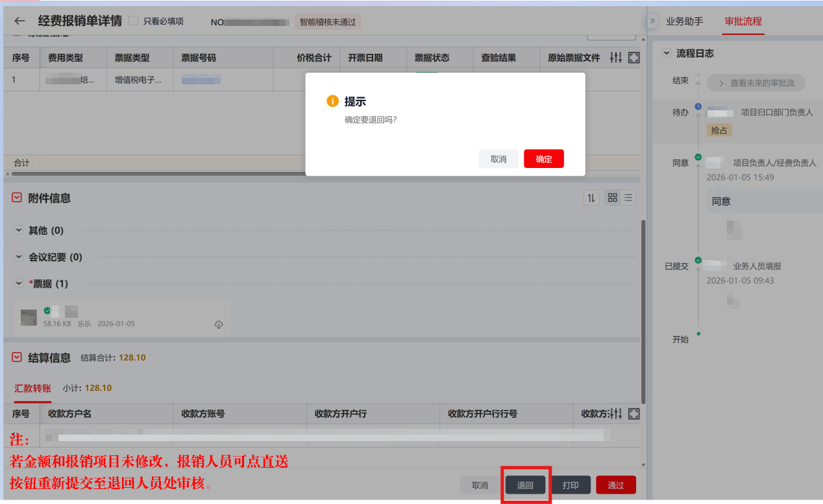Open column settings via the sliders icon on 票据 table

615,58
